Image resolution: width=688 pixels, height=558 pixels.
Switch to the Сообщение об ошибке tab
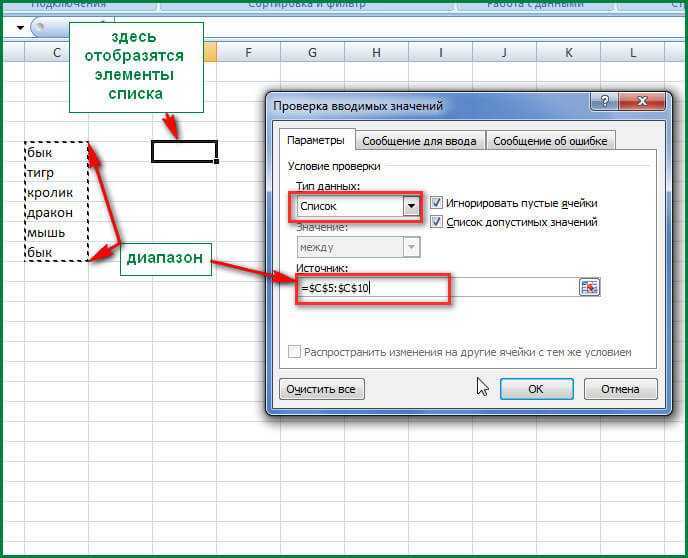tap(550, 141)
